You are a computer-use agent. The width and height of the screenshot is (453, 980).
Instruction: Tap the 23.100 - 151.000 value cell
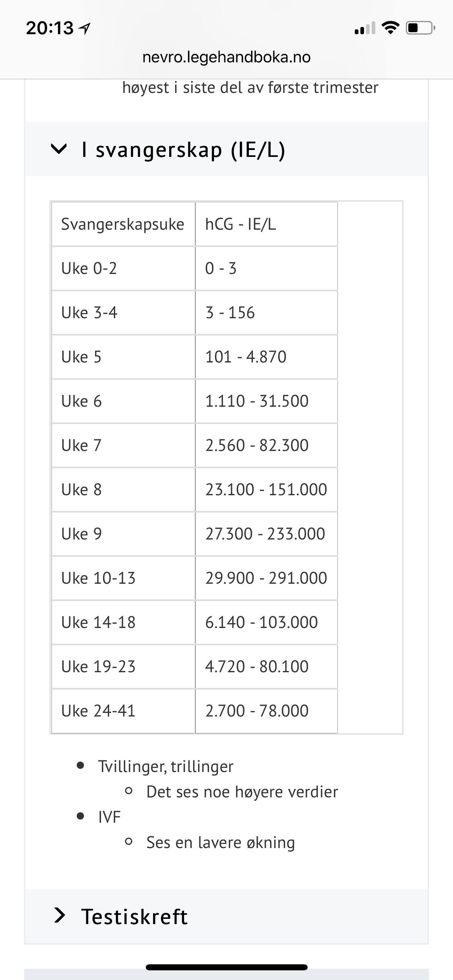(x=266, y=490)
